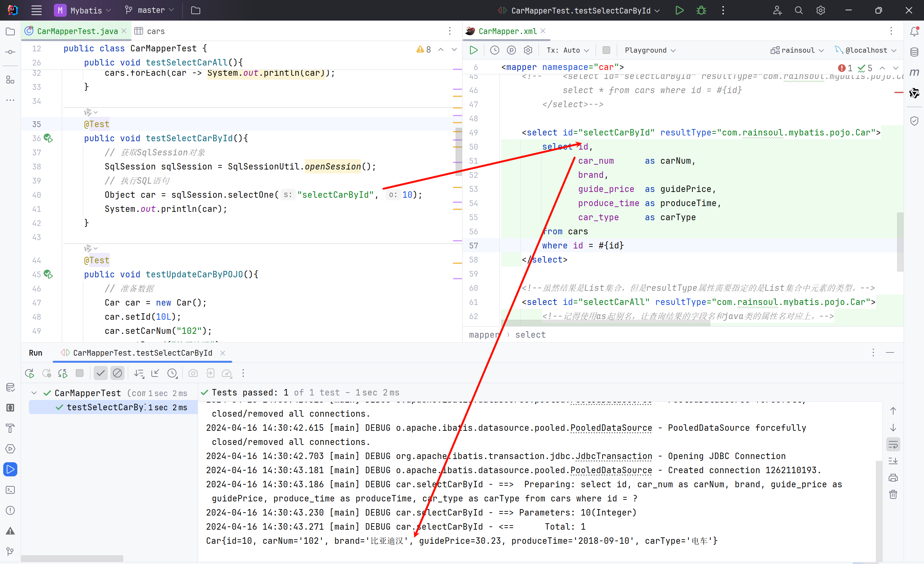Stop the running process button
The height and width of the screenshot is (564, 924).
click(80, 373)
